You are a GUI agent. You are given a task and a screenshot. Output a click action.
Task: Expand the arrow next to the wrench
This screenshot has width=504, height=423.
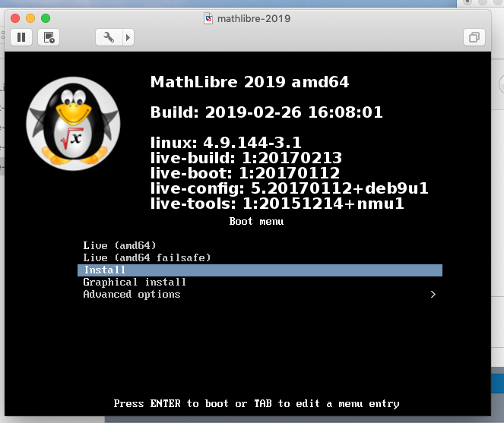point(128,37)
